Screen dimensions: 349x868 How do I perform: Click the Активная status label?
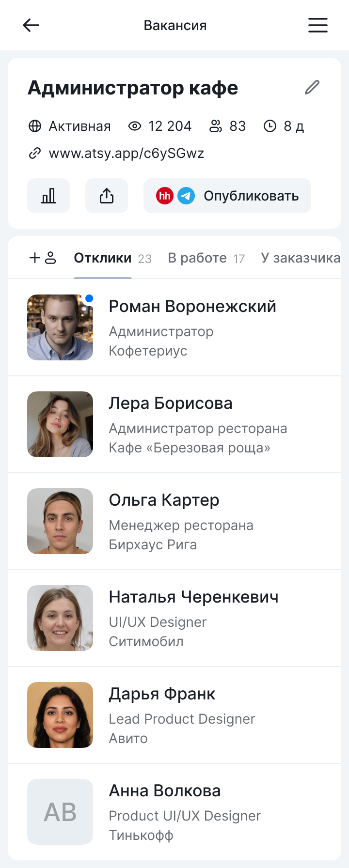point(79,126)
